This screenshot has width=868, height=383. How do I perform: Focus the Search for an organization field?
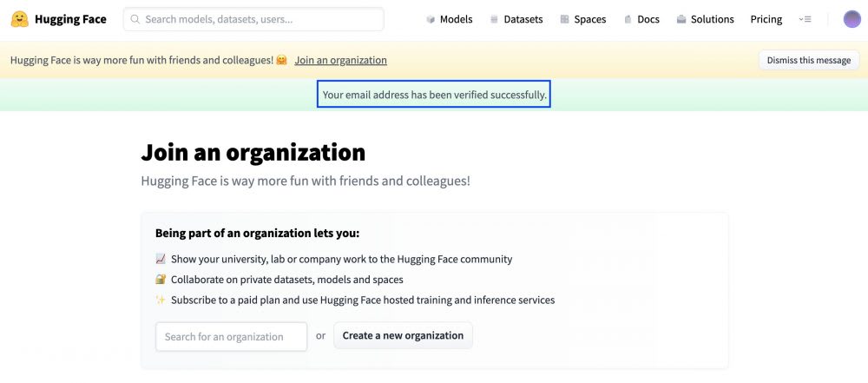coord(232,336)
